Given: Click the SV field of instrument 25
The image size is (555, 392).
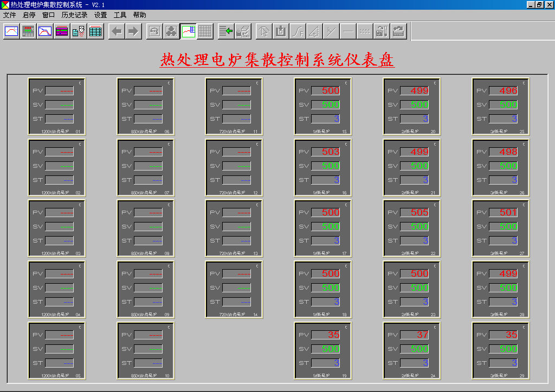Looking at the screenshot, I should 504,105.
